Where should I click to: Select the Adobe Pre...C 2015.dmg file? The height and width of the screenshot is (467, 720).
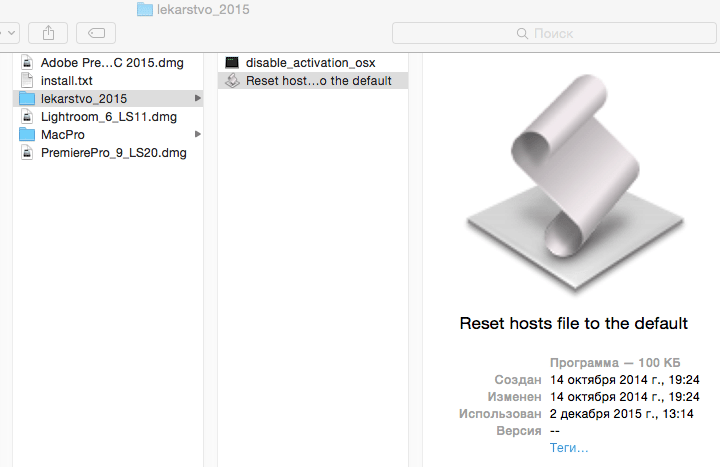pyautogui.click(x=108, y=62)
